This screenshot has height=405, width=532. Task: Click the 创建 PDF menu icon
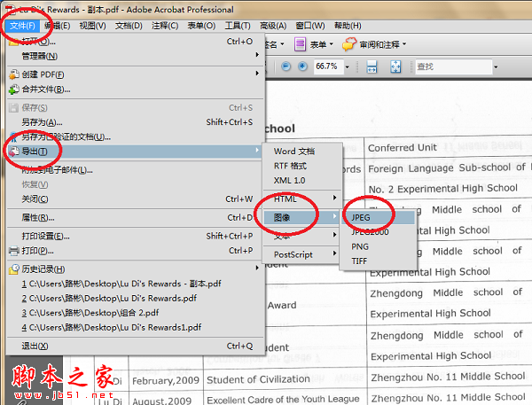click(14, 74)
